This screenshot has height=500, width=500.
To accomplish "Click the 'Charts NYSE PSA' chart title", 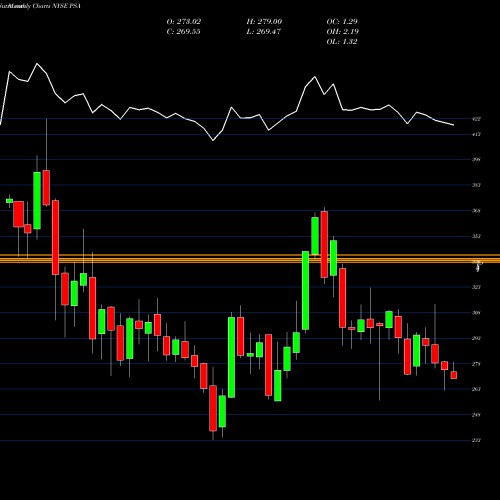I will (57, 6).
